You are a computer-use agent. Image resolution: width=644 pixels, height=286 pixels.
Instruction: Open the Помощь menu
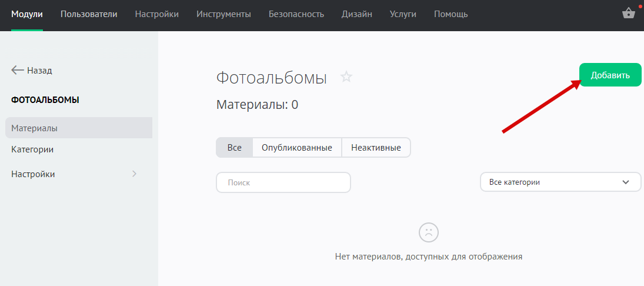coord(451,14)
